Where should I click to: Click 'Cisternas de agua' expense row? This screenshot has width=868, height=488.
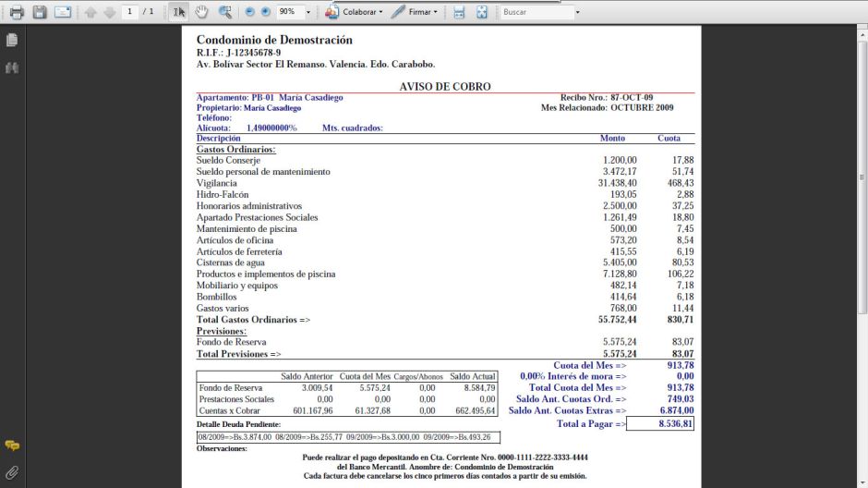(x=445, y=262)
